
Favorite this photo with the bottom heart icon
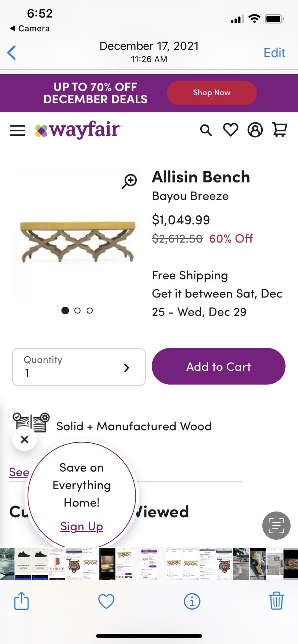pos(106,601)
